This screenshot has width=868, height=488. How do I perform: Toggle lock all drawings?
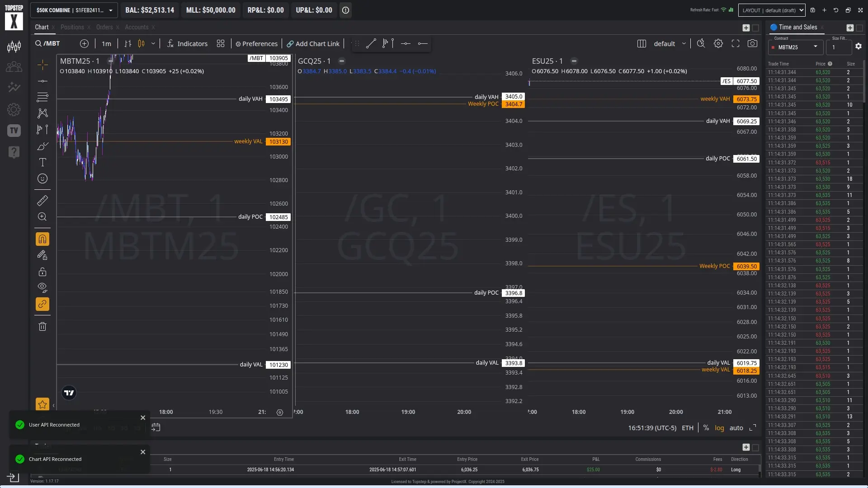(x=42, y=272)
